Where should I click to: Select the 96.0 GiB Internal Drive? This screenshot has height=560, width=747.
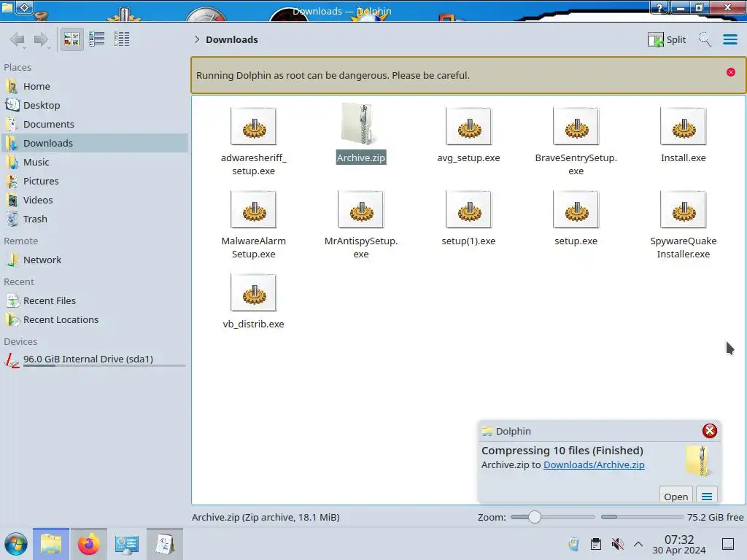pyautogui.click(x=94, y=359)
